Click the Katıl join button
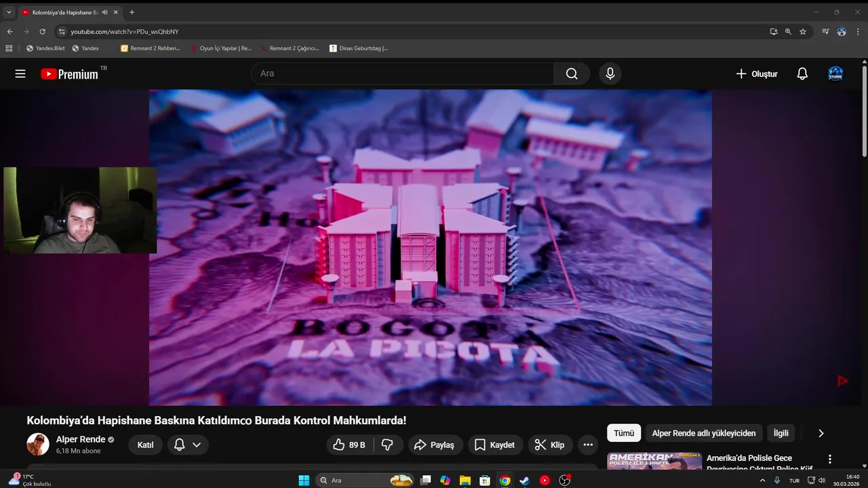Viewport: 868px width, 488px height. [x=146, y=445]
